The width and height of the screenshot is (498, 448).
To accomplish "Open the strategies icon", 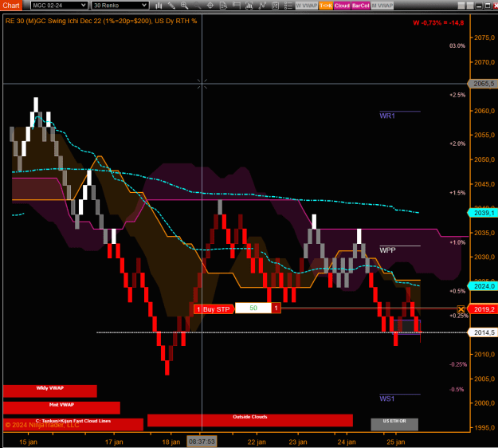I will [275, 6].
